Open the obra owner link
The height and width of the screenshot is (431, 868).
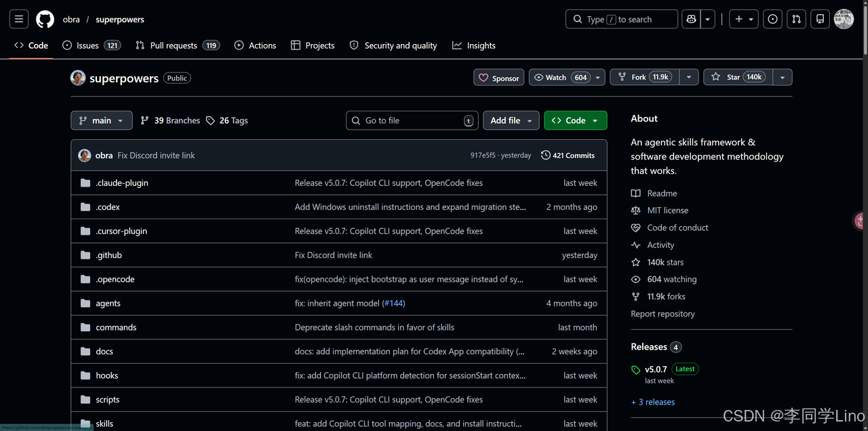(x=71, y=20)
